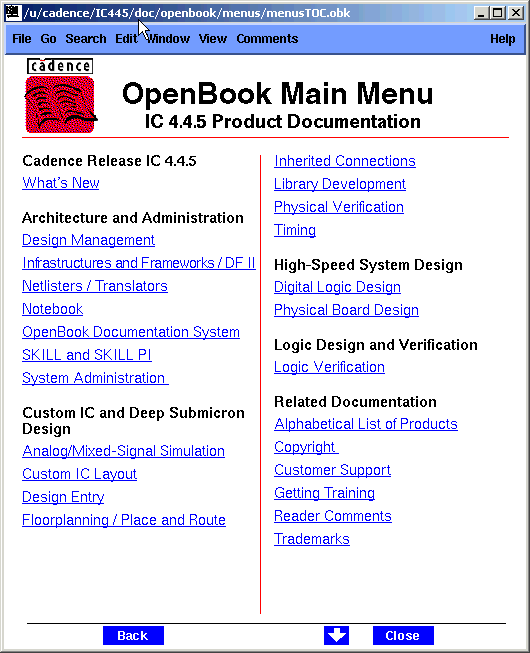Open the Alphabetical List of Products link
This screenshot has height=653, width=530.
point(366,424)
